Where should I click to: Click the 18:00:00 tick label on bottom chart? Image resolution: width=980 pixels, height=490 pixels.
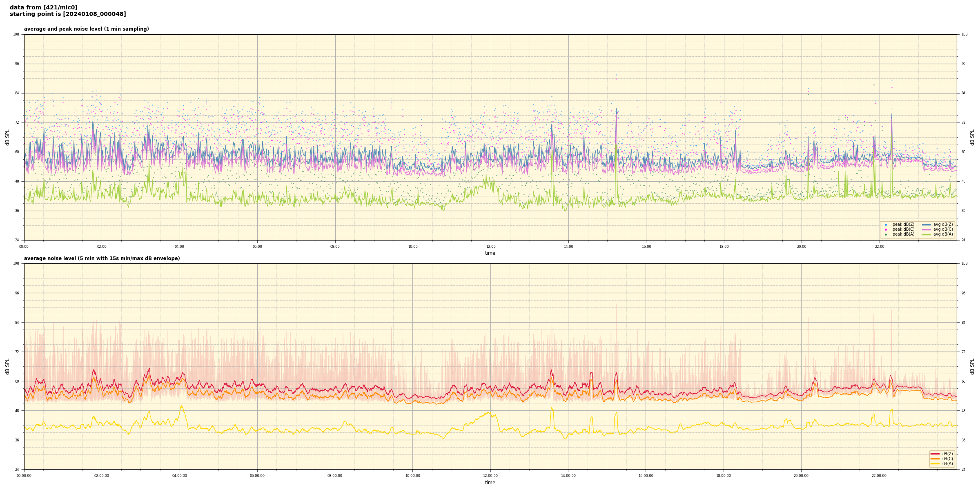point(724,476)
